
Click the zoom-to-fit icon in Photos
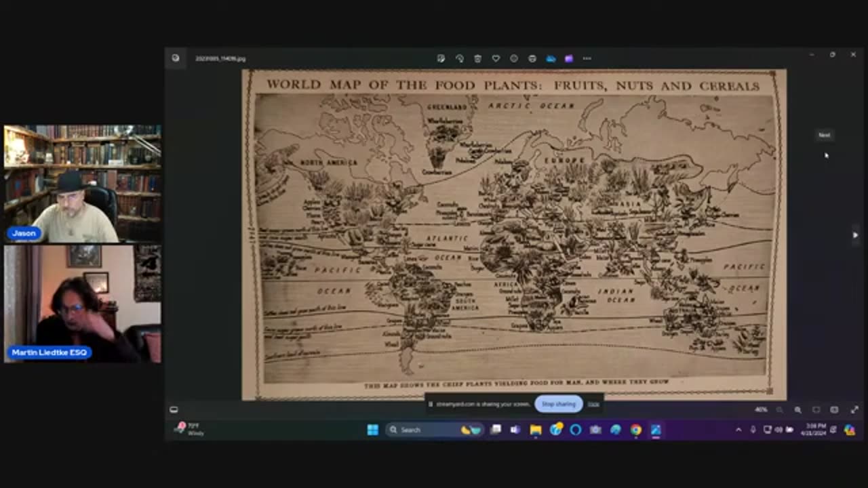pyautogui.click(x=816, y=409)
